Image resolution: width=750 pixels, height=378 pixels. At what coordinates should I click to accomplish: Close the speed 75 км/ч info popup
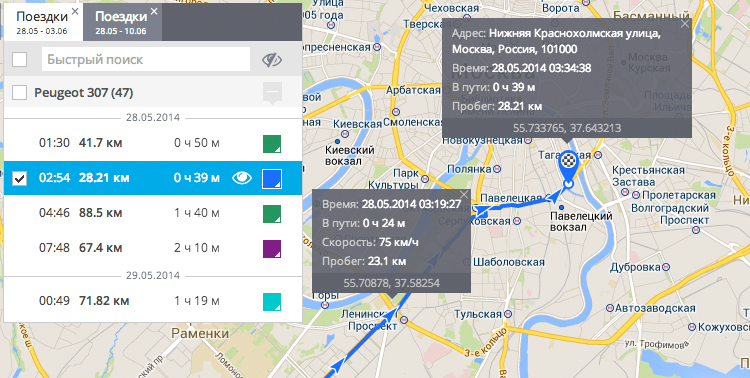464,194
